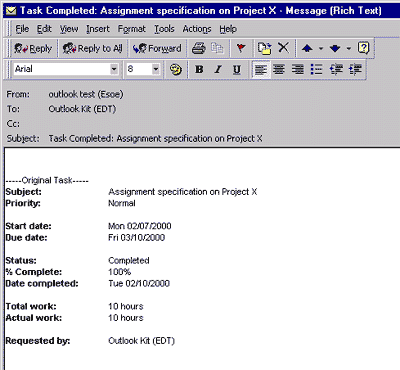
Task: Click the red follow-up flag icon
Action: 241,48
